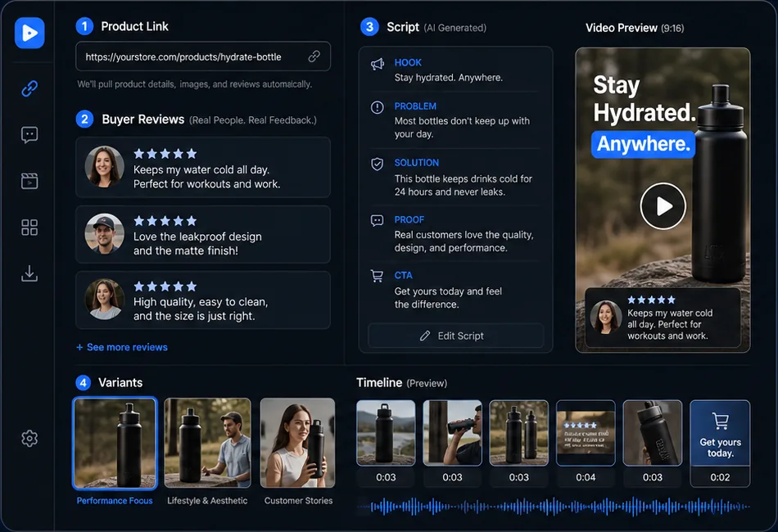
Task: Open the reviews chat-bubble sidebar icon
Action: click(29, 135)
